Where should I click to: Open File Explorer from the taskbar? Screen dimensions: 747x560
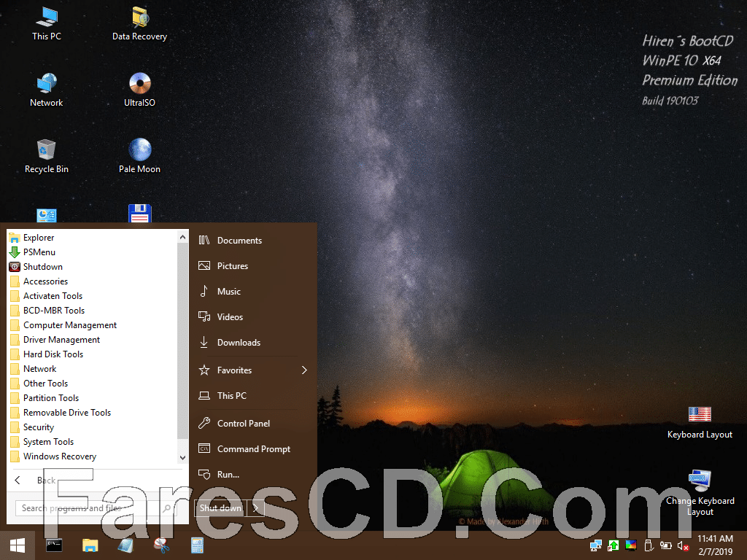click(x=90, y=545)
